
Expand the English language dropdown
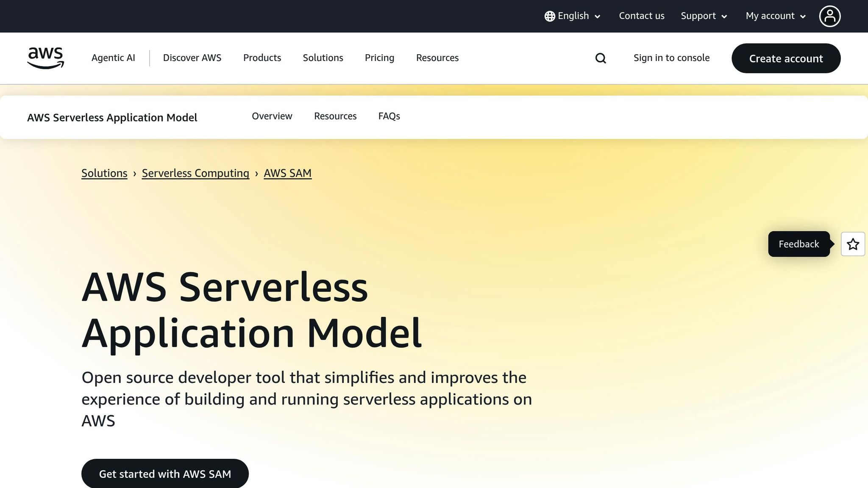coord(573,16)
